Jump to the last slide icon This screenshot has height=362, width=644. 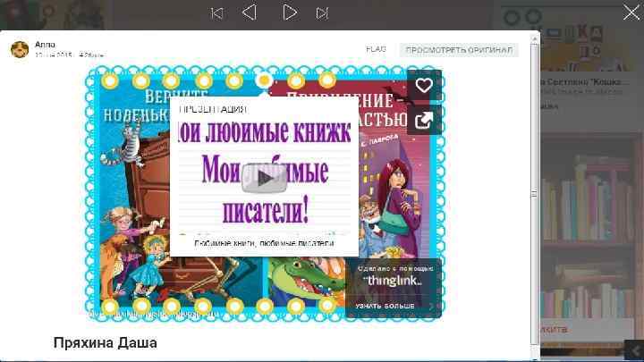tap(322, 13)
